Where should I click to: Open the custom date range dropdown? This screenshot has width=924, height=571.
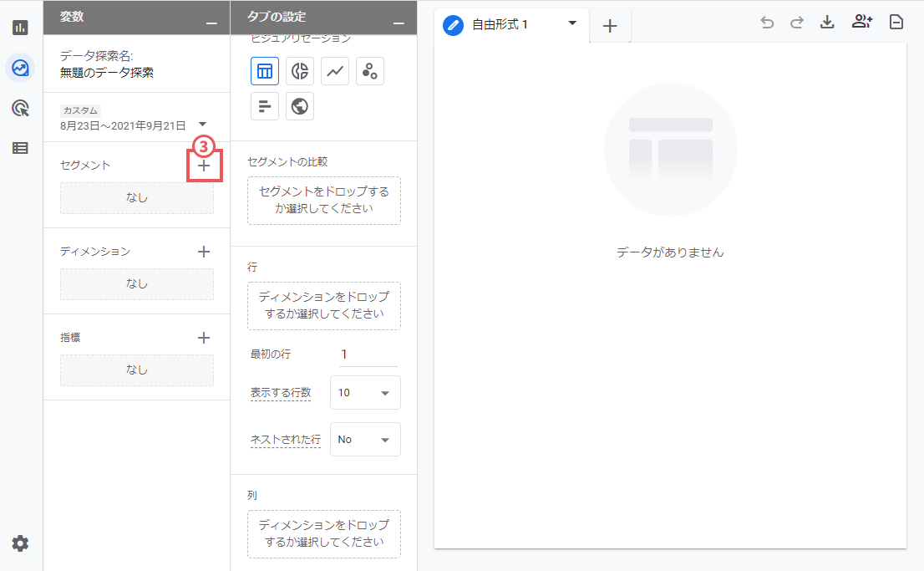tap(202, 124)
